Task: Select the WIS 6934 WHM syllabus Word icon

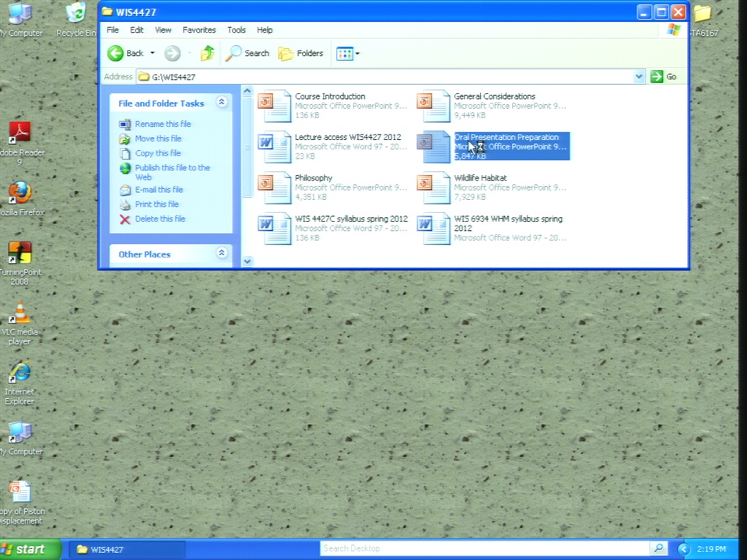Action: coord(433,229)
